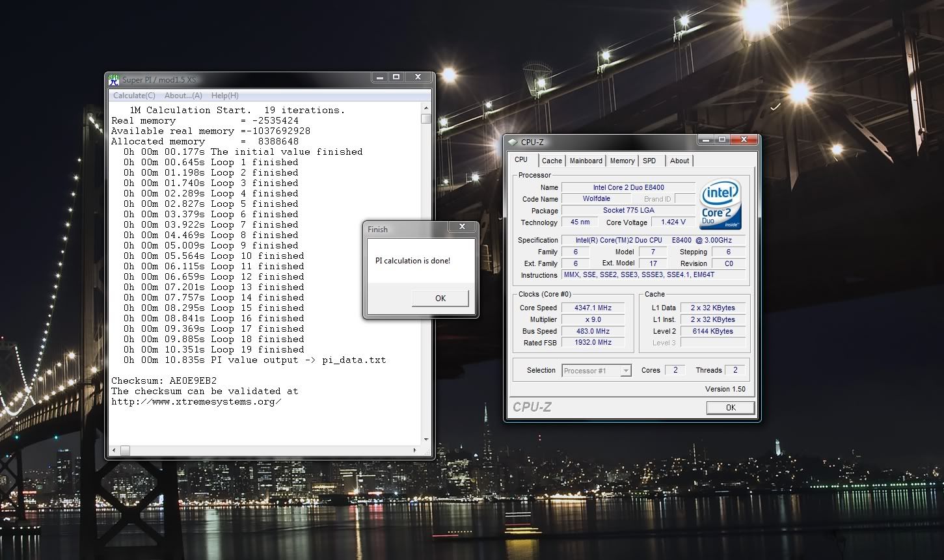Click OK button in CPU-Z window
Screen dimensions: 944x560
pyautogui.click(x=731, y=408)
